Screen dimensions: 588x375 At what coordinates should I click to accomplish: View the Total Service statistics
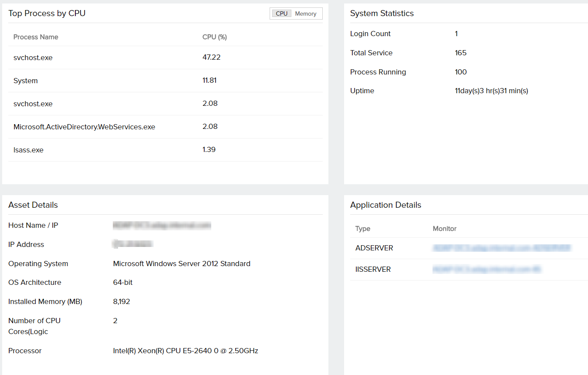tap(371, 53)
